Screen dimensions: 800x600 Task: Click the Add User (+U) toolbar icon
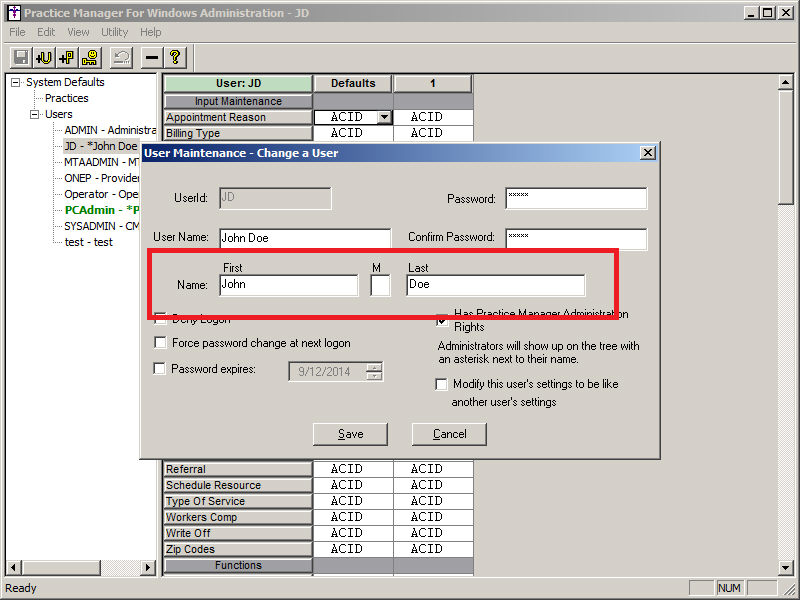point(44,58)
